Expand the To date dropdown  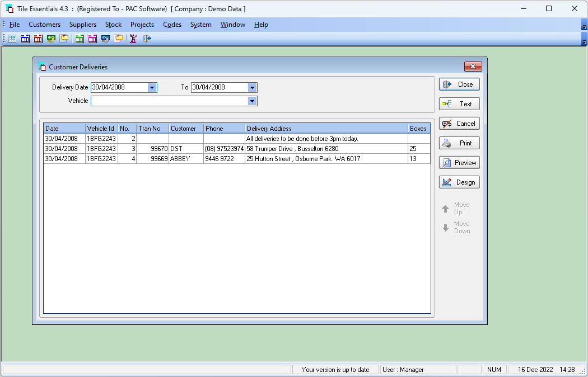point(252,88)
